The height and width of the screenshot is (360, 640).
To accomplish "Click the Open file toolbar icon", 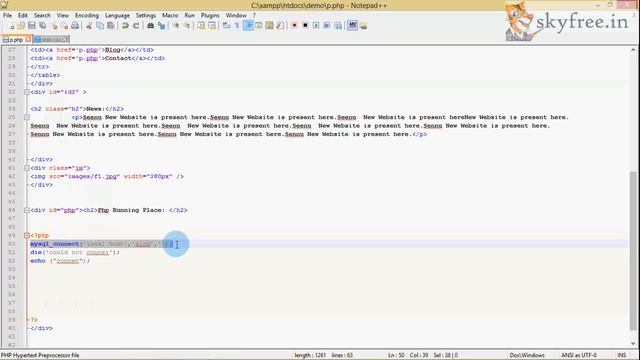I will pos(21,26).
